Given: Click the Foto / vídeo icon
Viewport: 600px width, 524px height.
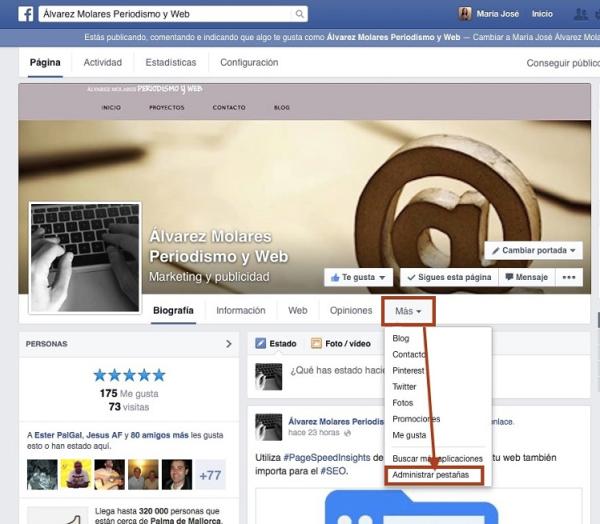Looking at the screenshot, I should [x=316, y=343].
